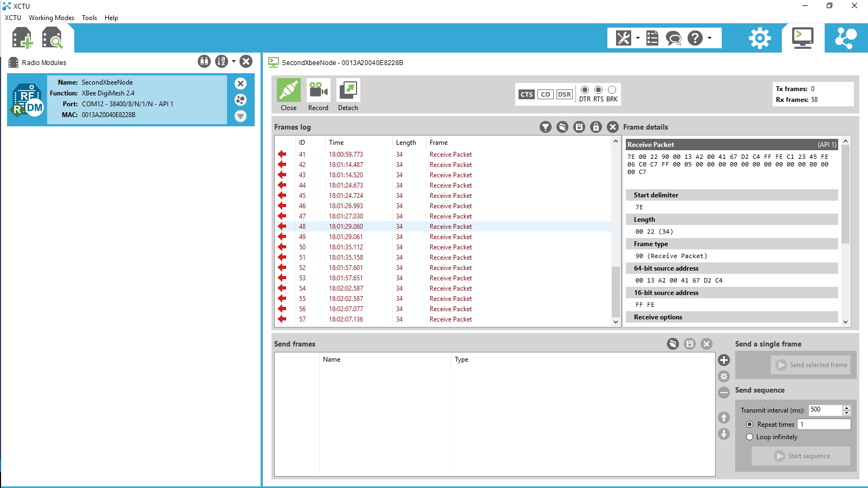The height and width of the screenshot is (488, 868).
Task: Toggle the RTS line radio
Action: (598, 90)
